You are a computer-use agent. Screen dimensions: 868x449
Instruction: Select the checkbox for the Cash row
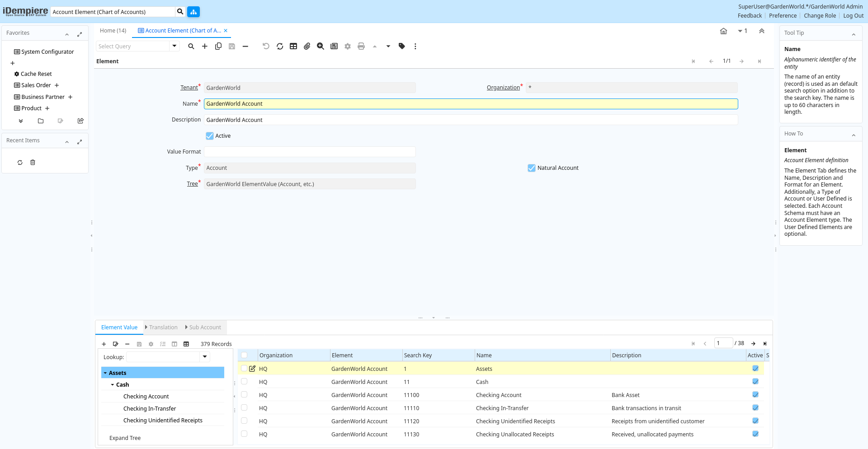click(x=244, y=382)
